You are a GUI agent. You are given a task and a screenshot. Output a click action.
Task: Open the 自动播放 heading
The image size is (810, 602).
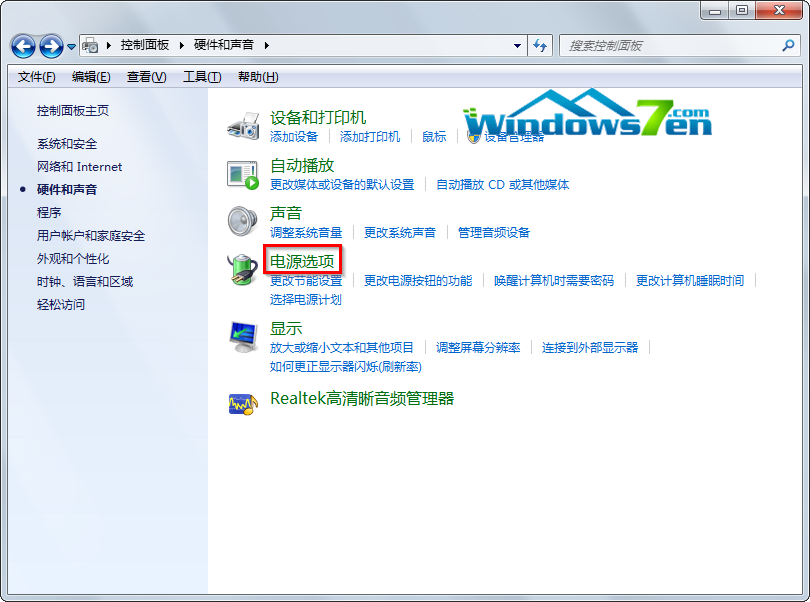coord(302,165)
